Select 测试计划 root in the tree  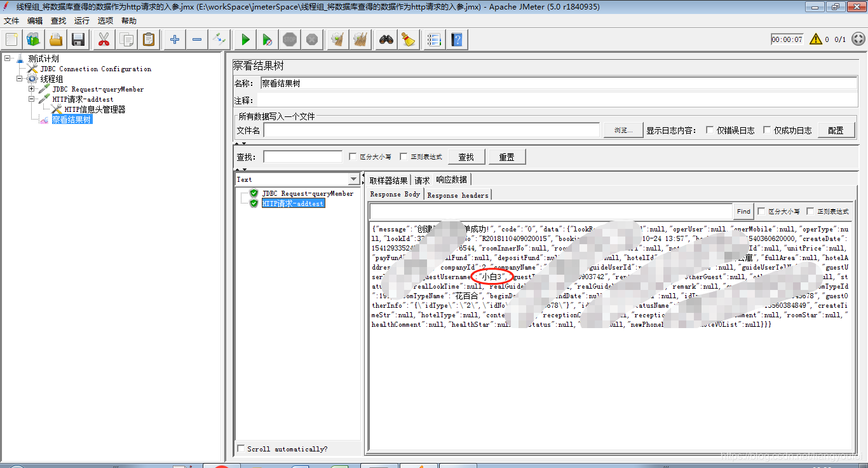[43, 59]
